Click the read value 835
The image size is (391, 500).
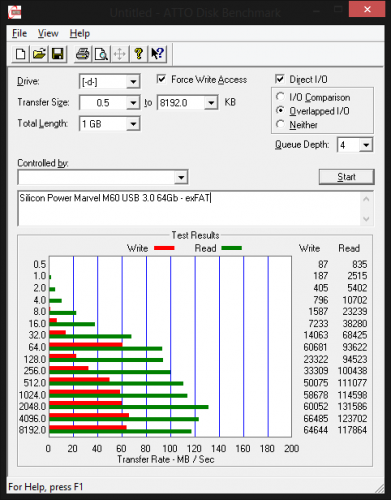[359, 265]
